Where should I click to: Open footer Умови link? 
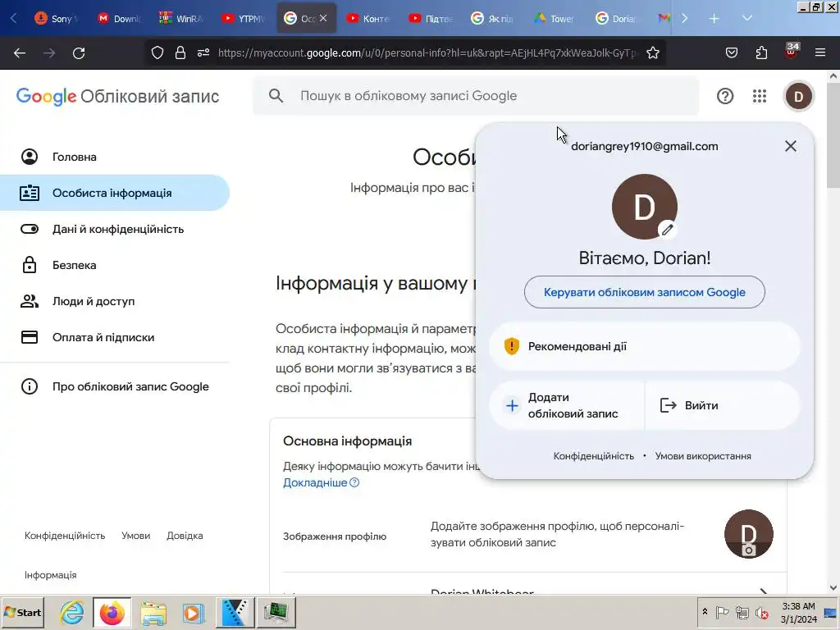coord(135,536)
